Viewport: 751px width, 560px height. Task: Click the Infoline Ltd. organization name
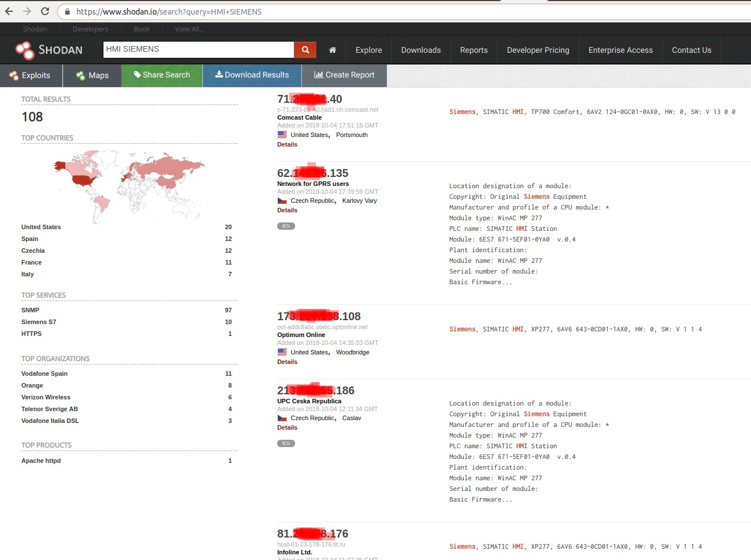(295, 552)
